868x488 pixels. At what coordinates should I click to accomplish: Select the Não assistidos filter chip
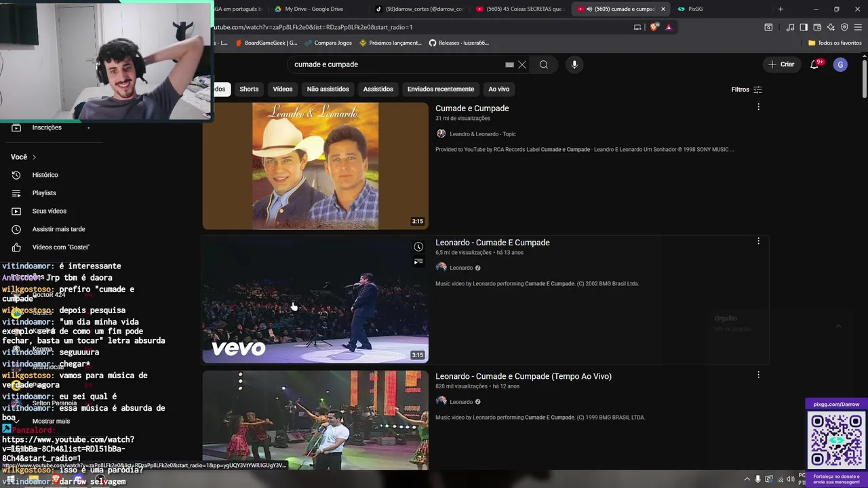coord(328,89)
